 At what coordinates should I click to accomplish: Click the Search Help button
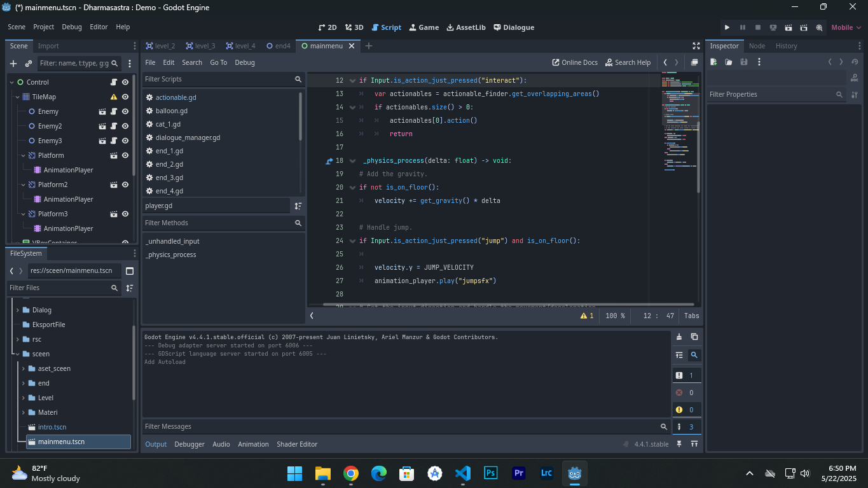[x=628, y=62]
